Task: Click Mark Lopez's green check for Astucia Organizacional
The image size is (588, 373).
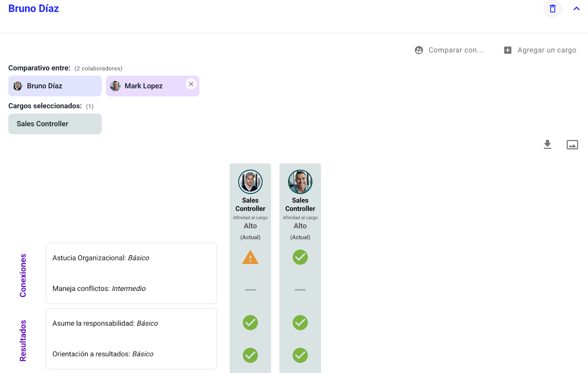Action: [300, 257]
